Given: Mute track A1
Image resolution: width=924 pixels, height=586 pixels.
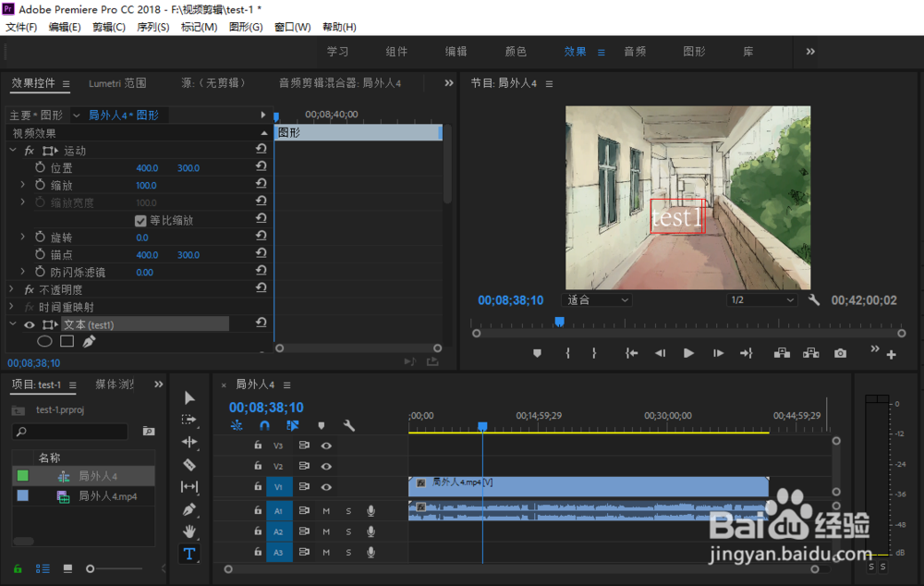Looking at the screenshot, I should pos(326,511).
